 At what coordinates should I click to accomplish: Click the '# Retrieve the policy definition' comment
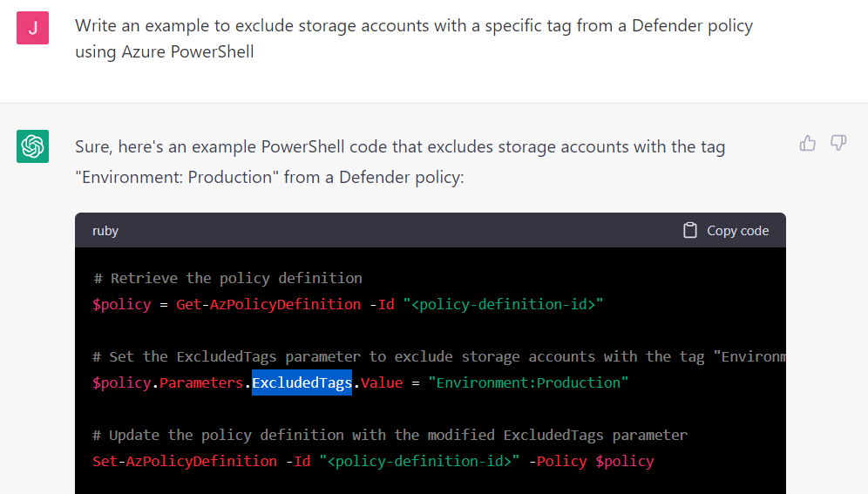point(227,278)
